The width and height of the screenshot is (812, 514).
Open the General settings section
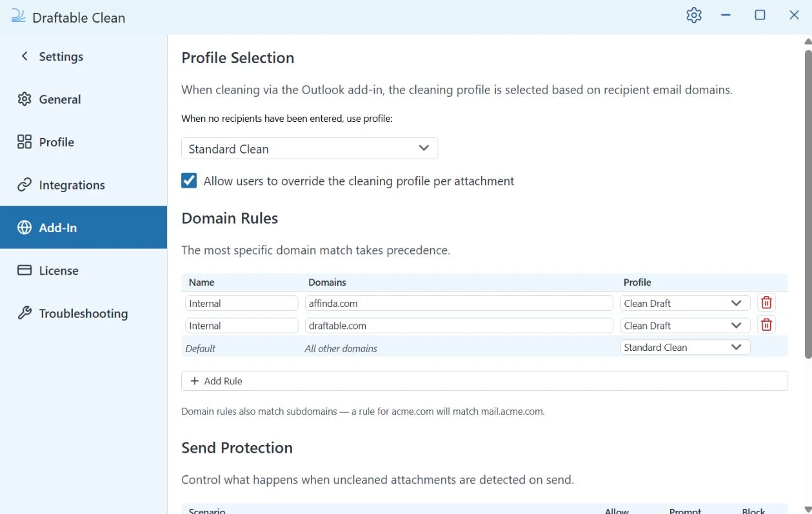click(84, 99)
